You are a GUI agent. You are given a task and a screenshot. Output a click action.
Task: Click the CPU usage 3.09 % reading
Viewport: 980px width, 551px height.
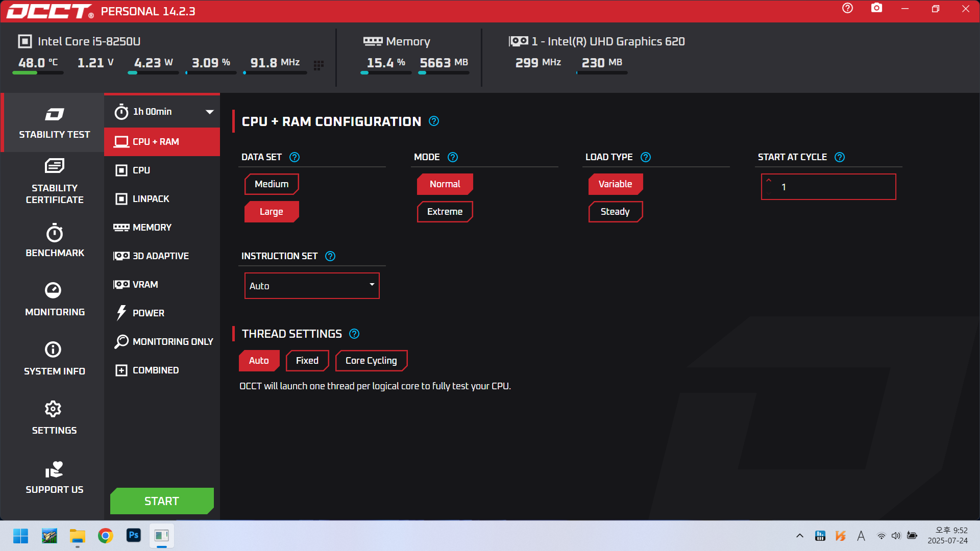tap(211, 63)
